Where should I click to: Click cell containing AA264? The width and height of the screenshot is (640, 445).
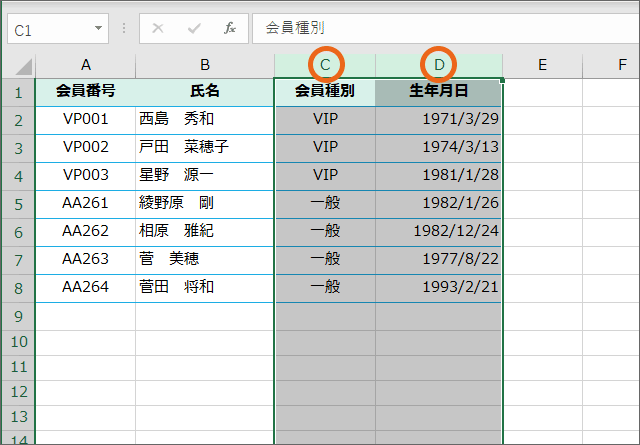tap(85, 289)
